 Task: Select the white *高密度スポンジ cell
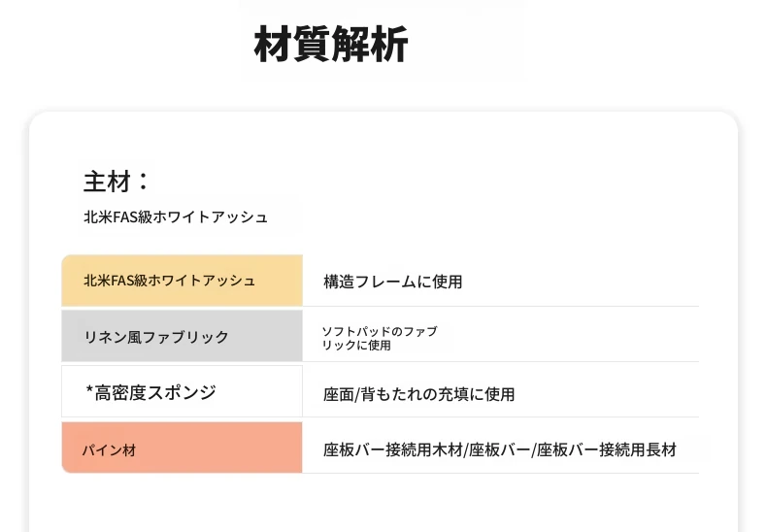click(182, 392)
